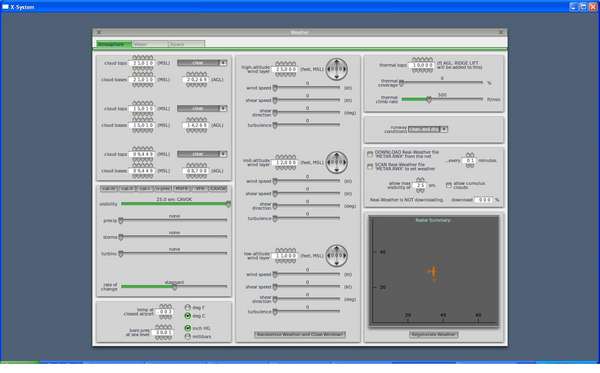Viewport: 600px width, 373px height.
Task: Click the visibility slider handle
Action: [x=228, y=204]
